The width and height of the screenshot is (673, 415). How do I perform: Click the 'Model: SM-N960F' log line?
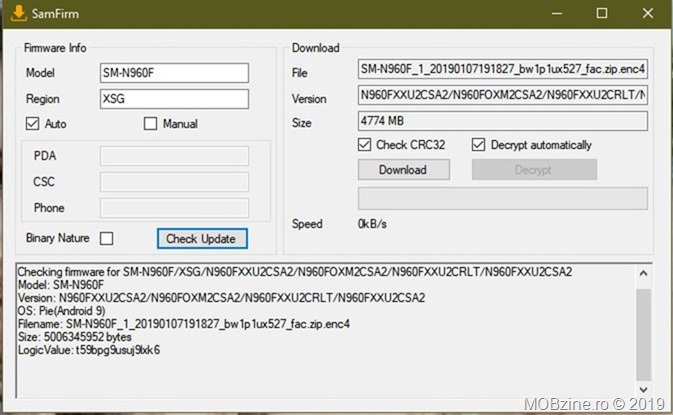[x=61, y=285]
